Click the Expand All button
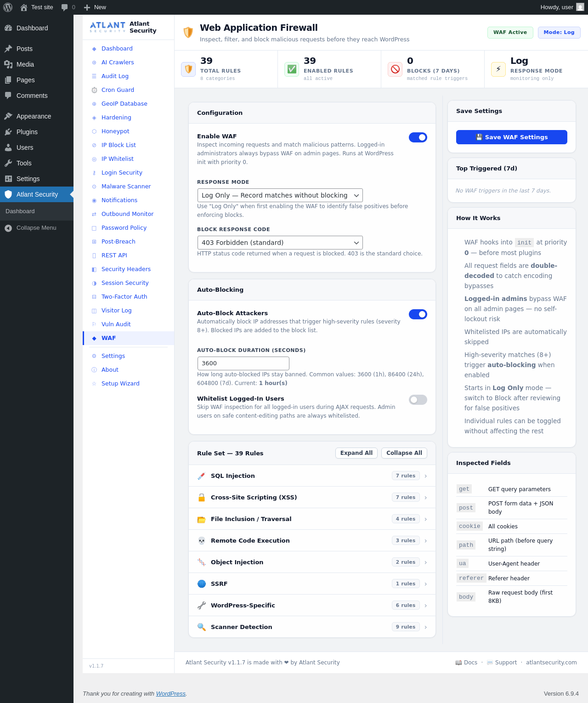Viewport: 588px width, 703px height. pyautogui.click(x=356, y=453)
